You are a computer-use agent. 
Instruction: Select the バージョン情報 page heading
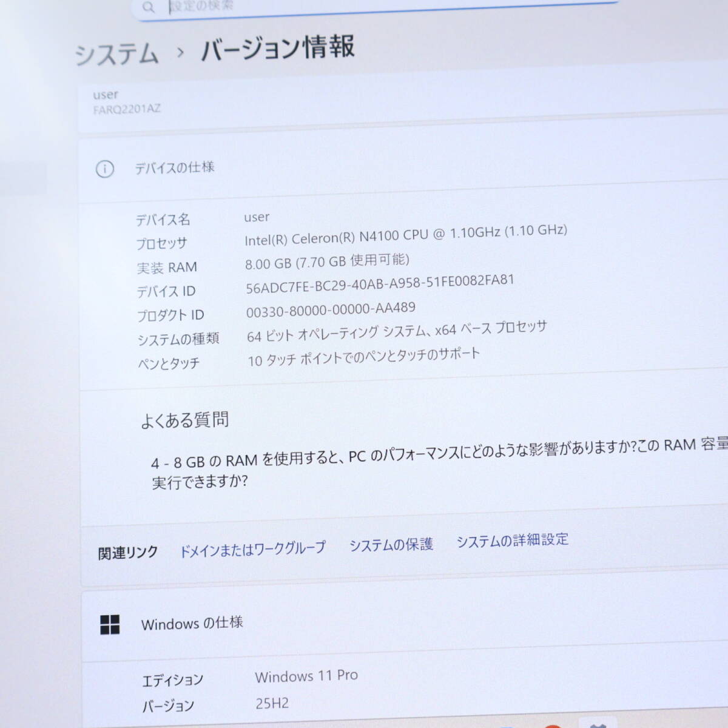point(278,48)
